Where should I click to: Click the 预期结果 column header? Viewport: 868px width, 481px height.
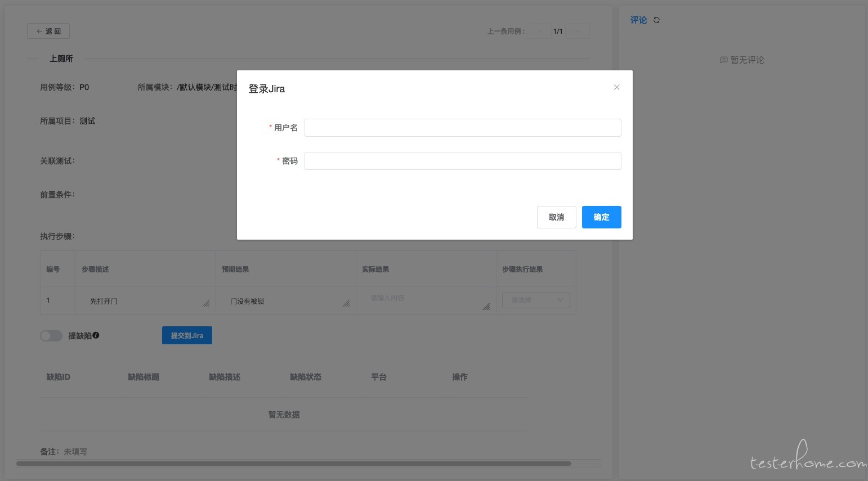coord(235,269)
